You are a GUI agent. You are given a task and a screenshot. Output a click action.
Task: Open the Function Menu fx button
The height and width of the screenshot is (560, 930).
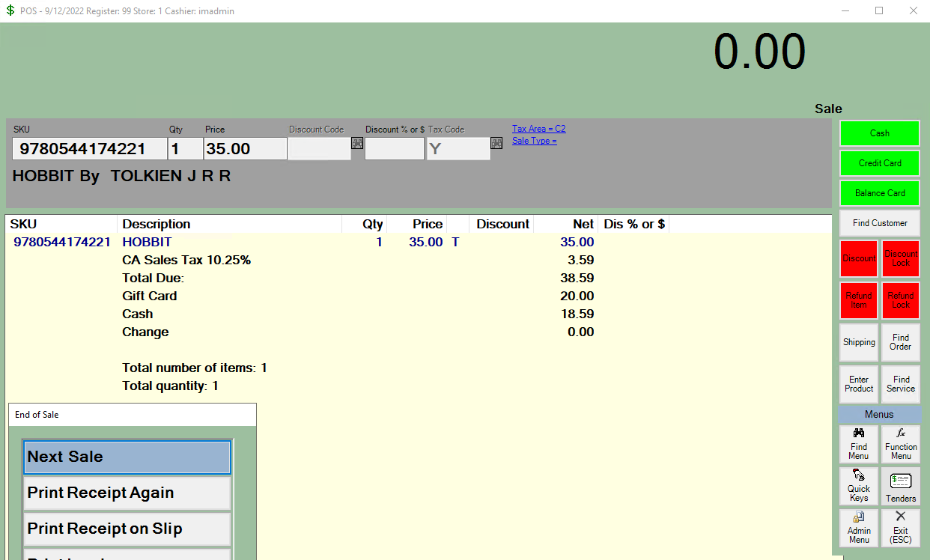coord(901,444)
